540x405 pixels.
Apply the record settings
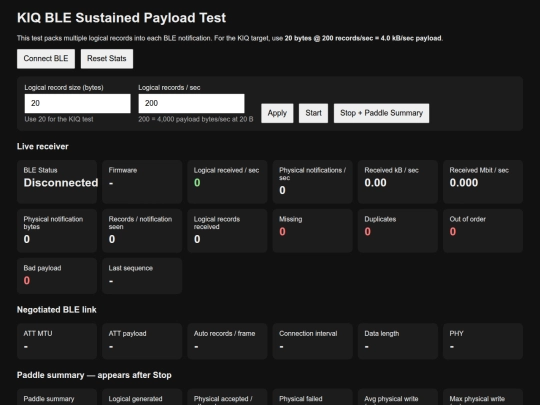(x=277, y=113)
